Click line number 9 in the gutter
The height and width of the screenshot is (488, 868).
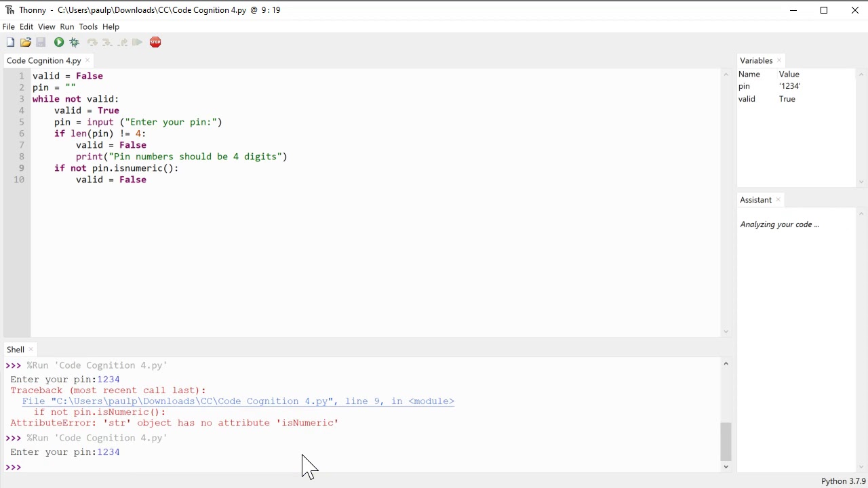pyautogui.click(x=22, y=168)
